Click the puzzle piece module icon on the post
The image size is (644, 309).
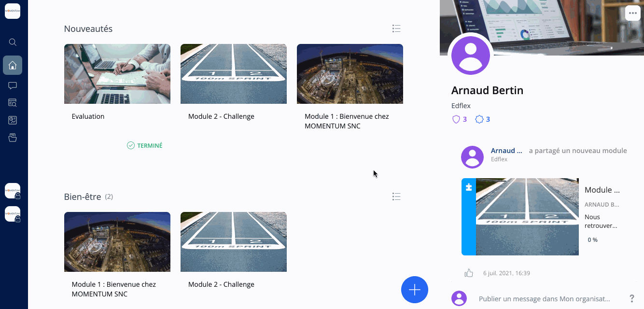(468, 187)
